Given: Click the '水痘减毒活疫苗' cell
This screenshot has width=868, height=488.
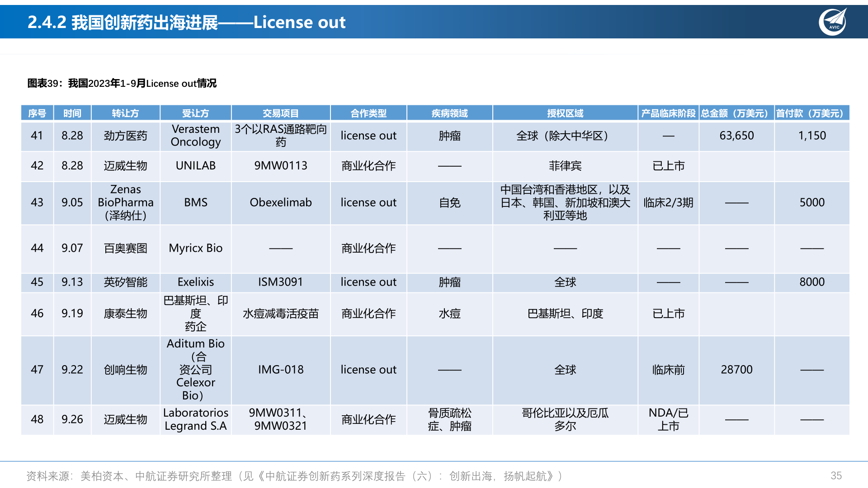Looking at the screenshot, I should pyautogui.click(x=281, y=314).
